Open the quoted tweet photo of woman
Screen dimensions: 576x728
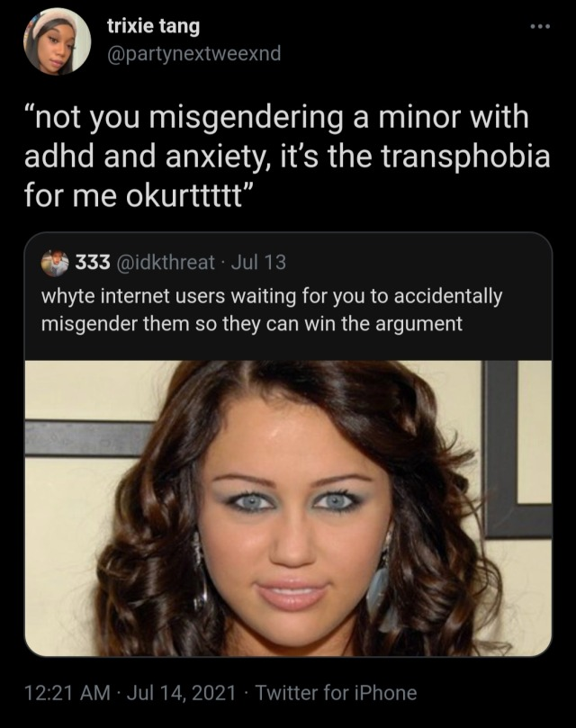pos(288,508)
